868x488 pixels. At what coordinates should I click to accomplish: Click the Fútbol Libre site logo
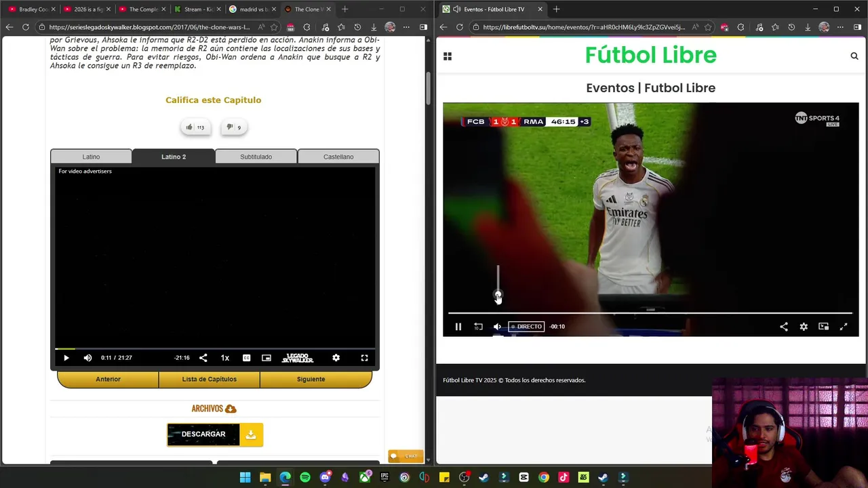[x=651, y=56]
